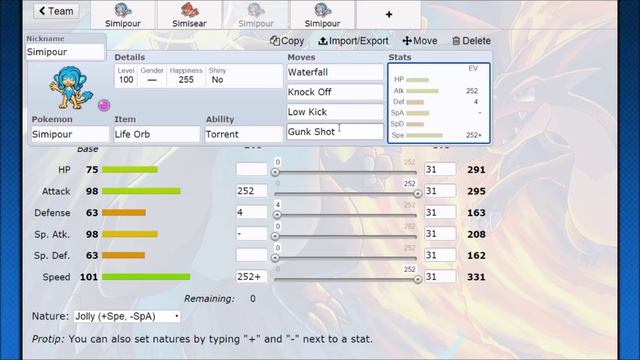
Task: Edit the Attack IV field
Action: pyautogui.click(x=440, y=191)
